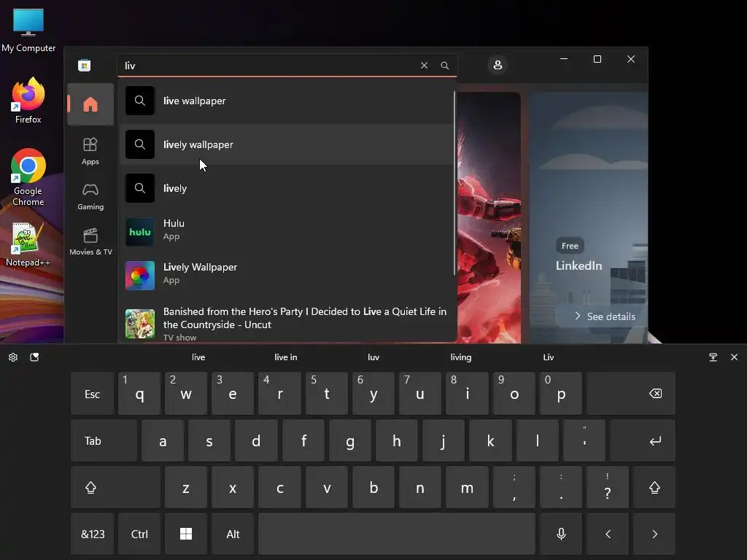747x560 pixels.
Task: Open the Hulu app result
Action: [x=287, y=232]
